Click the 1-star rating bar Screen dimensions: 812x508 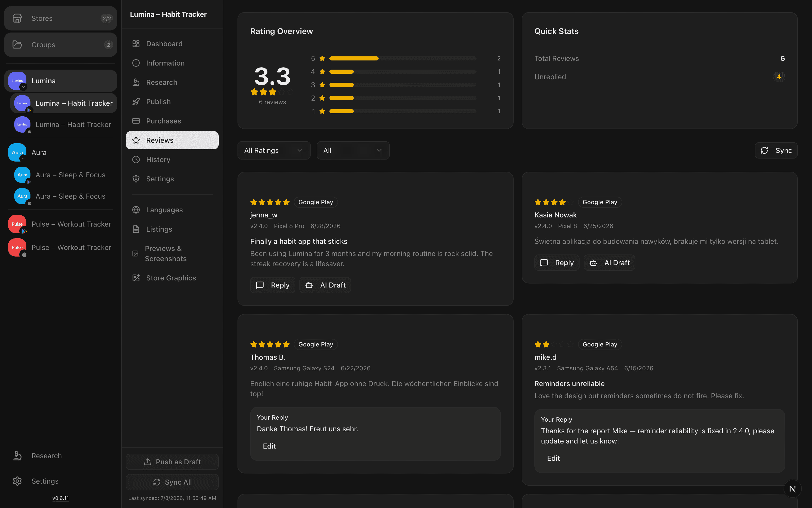[x=403, y=111]
